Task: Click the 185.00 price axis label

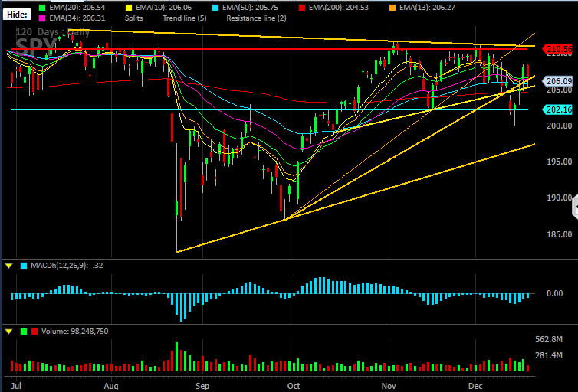Action: (x=559, y=234)
